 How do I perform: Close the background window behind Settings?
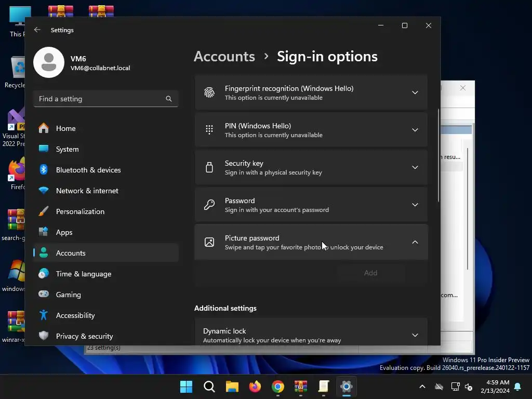[x=463, y=88]
